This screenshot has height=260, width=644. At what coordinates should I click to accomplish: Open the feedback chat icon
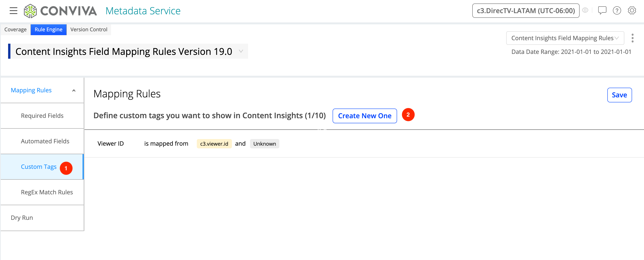(x=602, y=10)
